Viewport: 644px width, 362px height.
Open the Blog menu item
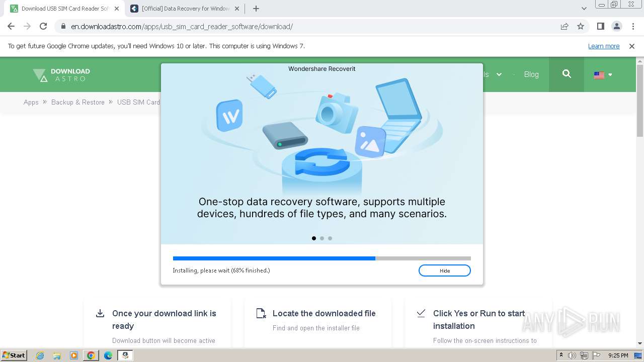[531, 74]
